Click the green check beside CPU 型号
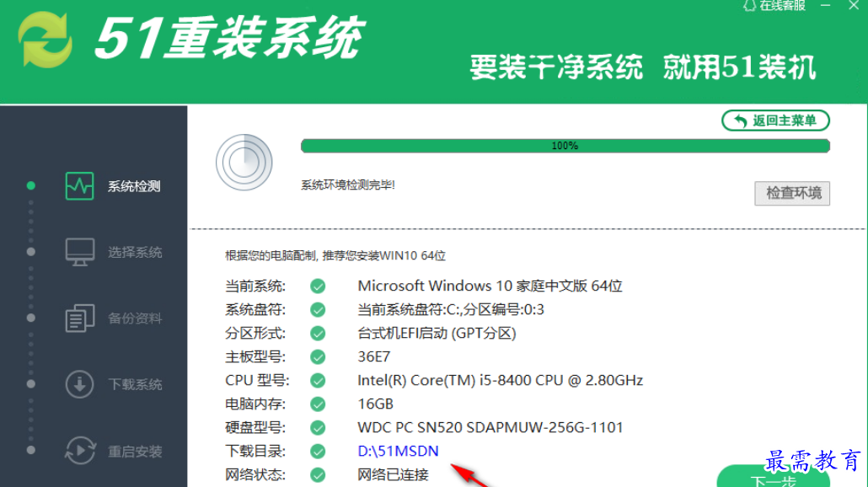This screenshot has width=868, height=487. pos(318,381)
